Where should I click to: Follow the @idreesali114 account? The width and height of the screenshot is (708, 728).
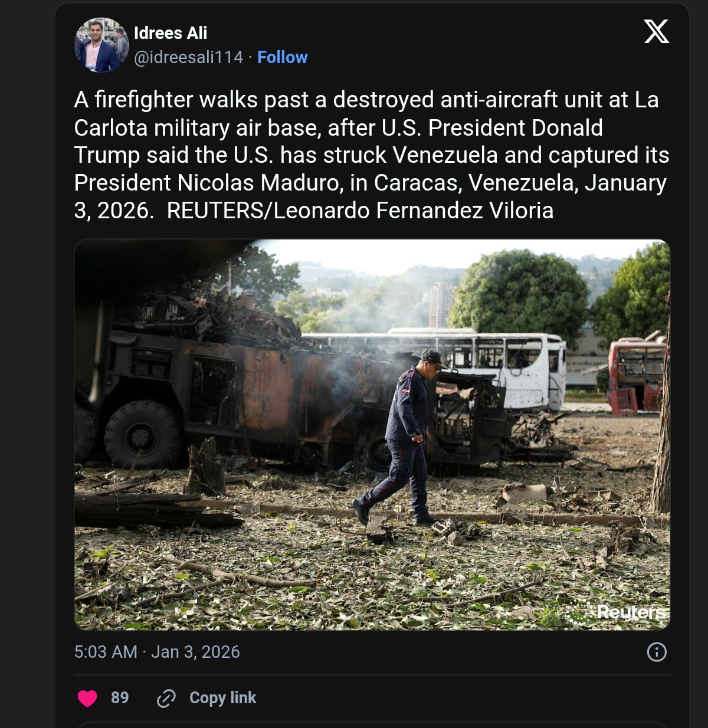(x=283, y=57)
